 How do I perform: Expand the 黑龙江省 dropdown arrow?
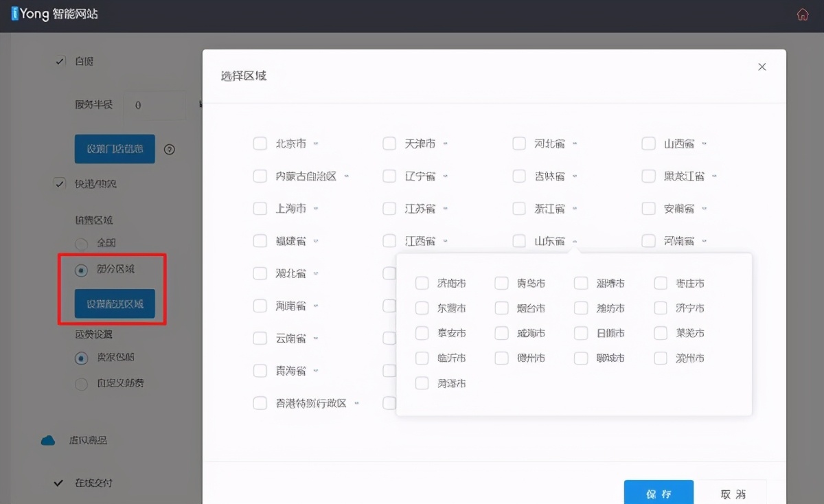(x=713, y=176)
